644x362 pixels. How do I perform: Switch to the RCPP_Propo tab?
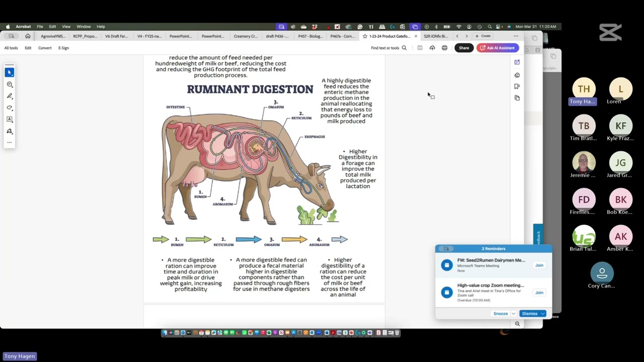85,36
